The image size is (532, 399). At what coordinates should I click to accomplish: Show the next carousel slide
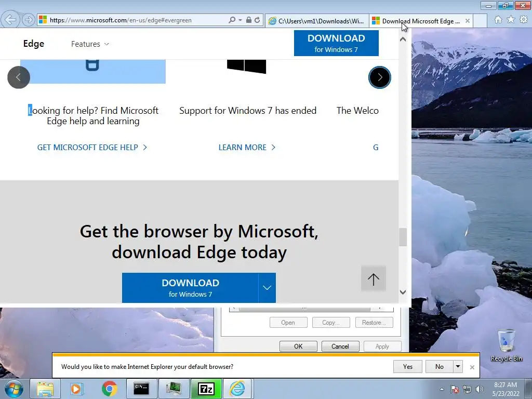(380, 77)
